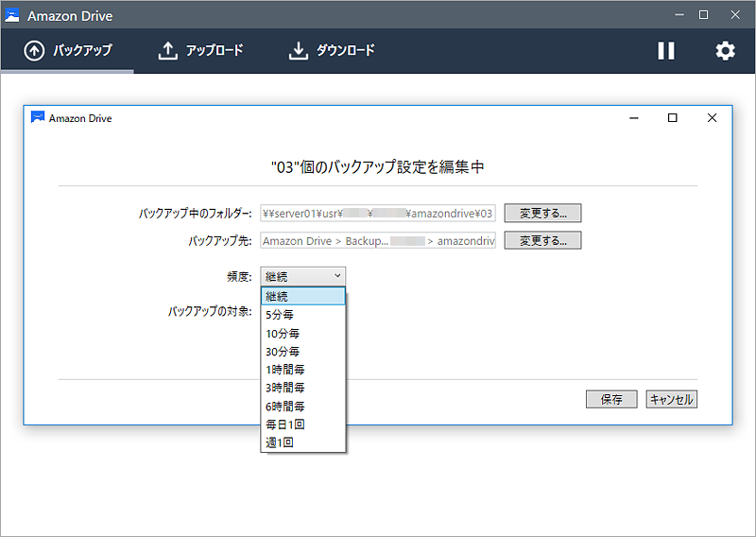Open the settings gear icon
The width and height of the screenshot is (756, 537).
coord(725,51)
